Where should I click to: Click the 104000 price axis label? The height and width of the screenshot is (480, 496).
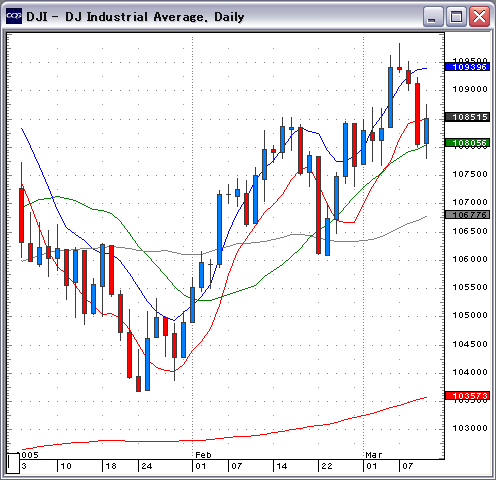click(x=470, y=372)
